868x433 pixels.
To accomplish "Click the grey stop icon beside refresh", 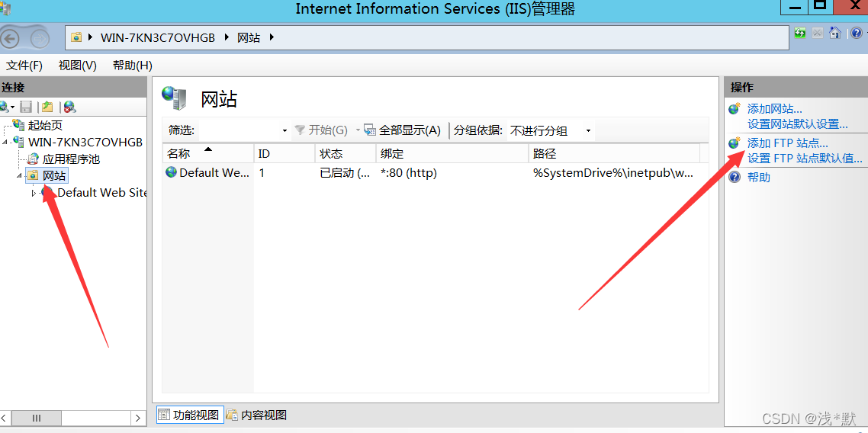I will point(817,34).
